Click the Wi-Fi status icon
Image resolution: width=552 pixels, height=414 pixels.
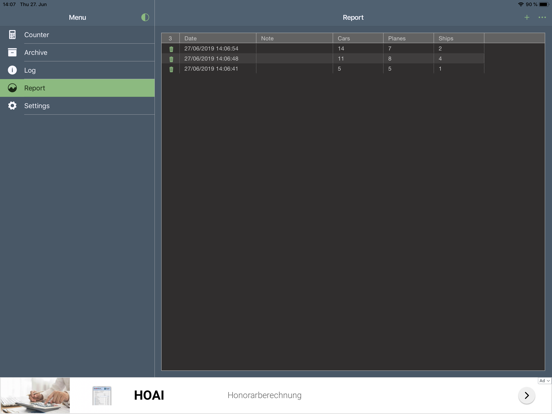521,4
